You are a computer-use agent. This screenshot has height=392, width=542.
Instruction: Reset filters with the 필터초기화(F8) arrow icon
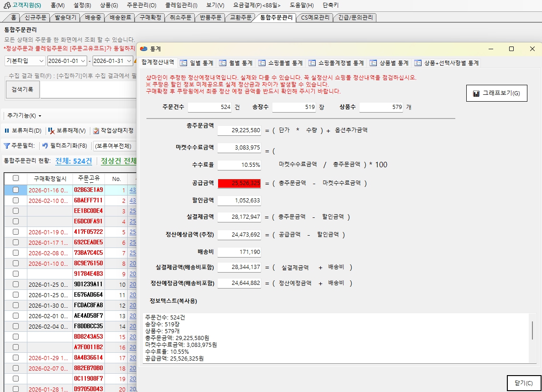[45, 146]
